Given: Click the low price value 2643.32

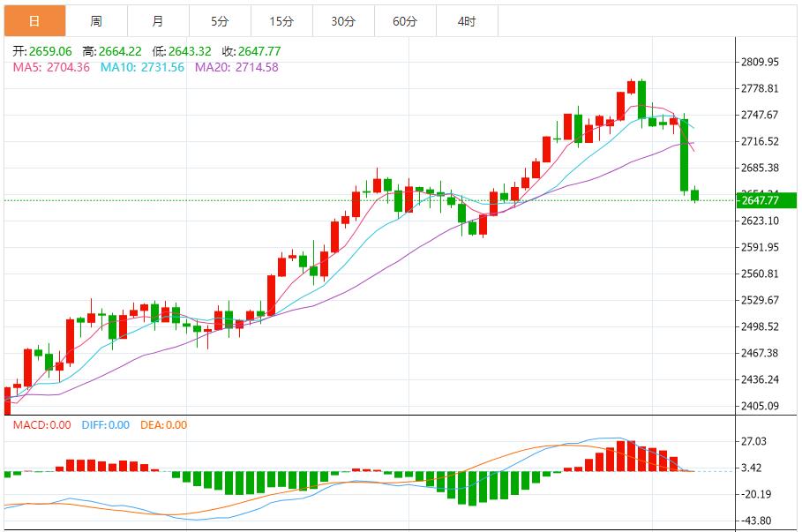Looking at the screenshot, I should tap(190, 51).
